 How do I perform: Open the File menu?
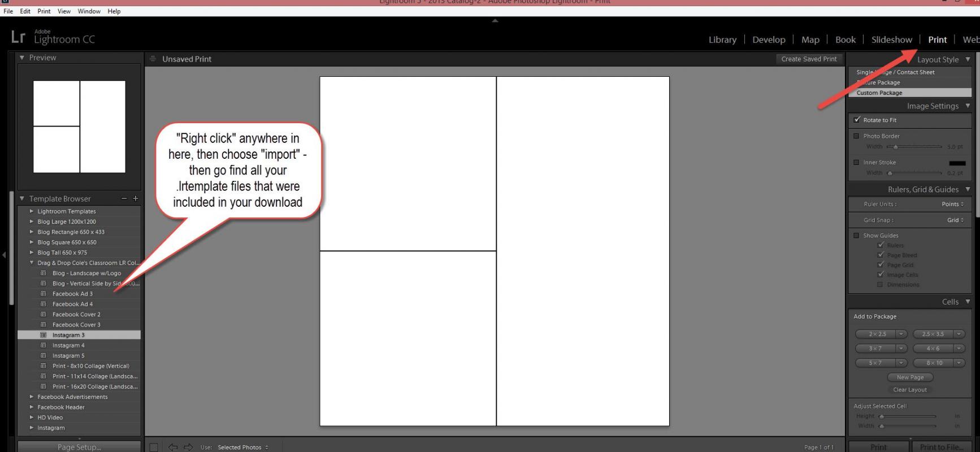coord(8,11)
